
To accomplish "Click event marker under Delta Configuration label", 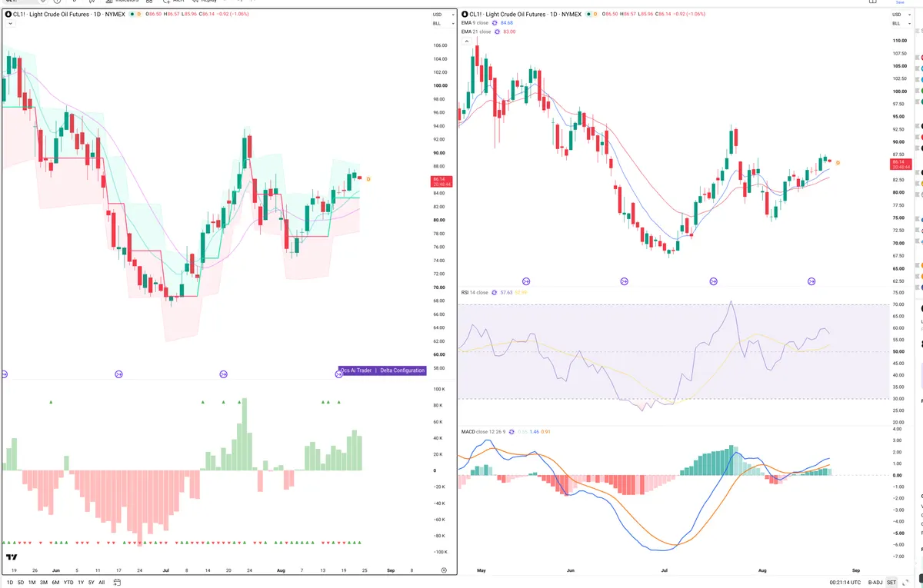I will (x=339, y=374).
